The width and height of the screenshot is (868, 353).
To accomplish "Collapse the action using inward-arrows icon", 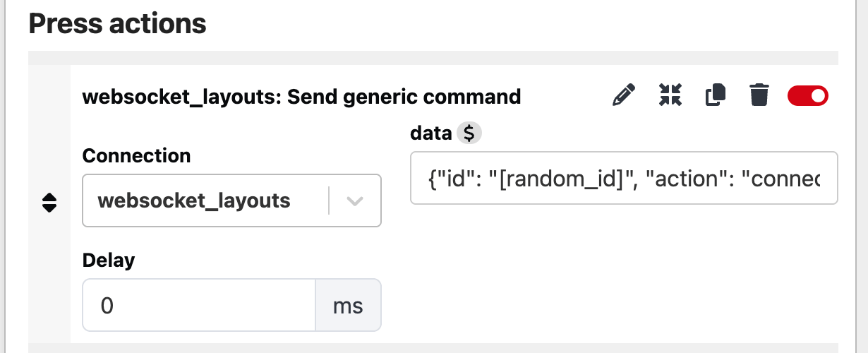I will point(670,95).
